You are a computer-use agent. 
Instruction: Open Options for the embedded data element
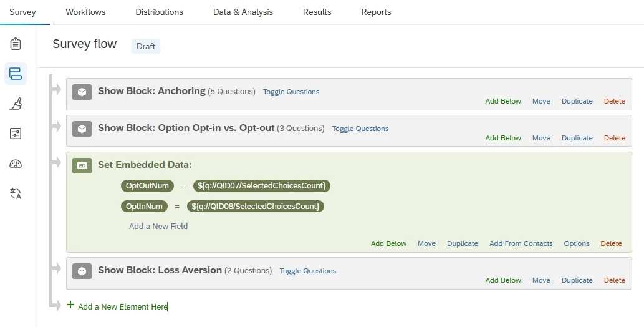tap(576, 243)
